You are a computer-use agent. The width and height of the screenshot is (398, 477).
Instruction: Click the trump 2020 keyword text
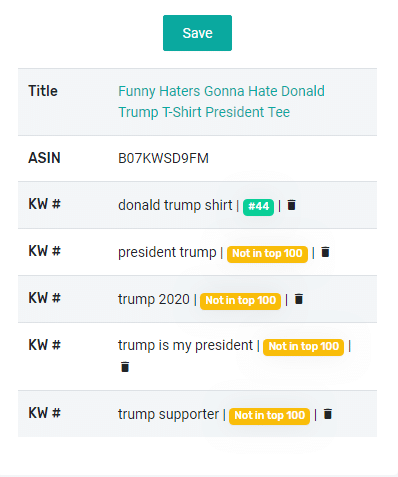[x=154, y=299]
